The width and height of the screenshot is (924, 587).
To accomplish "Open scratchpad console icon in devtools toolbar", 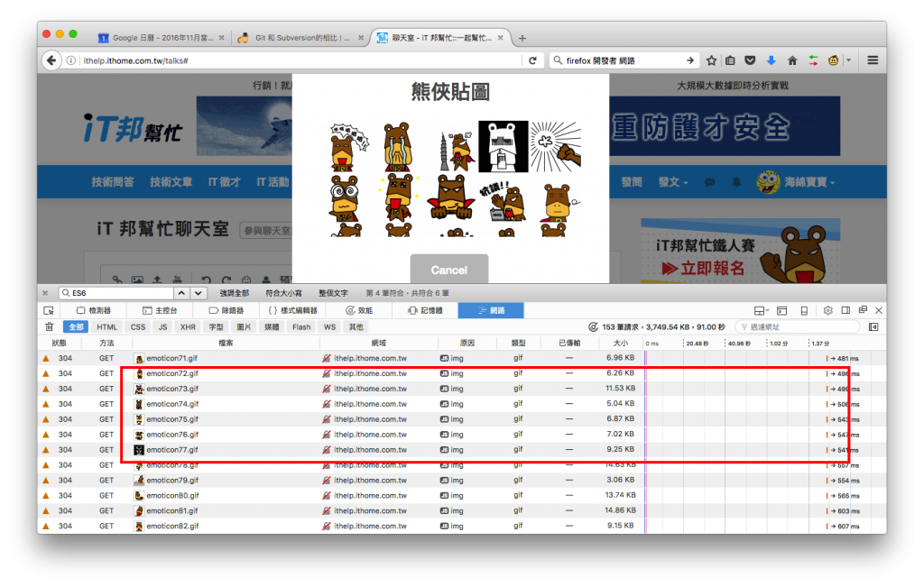I will pos(782,310).
